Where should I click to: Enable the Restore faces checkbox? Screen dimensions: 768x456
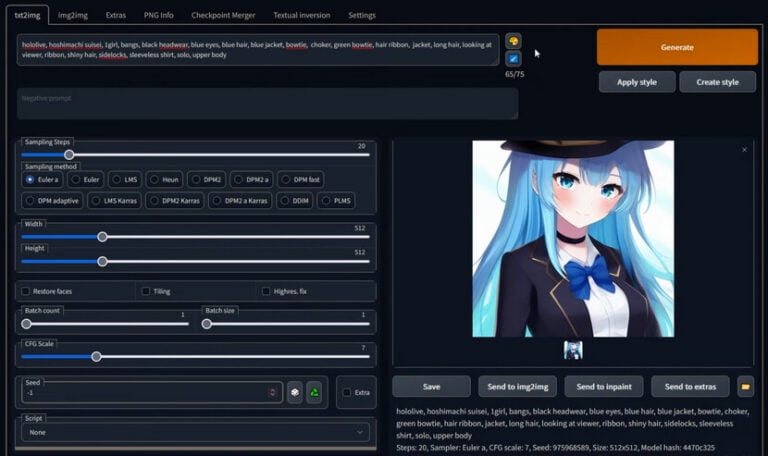(25, 291)
